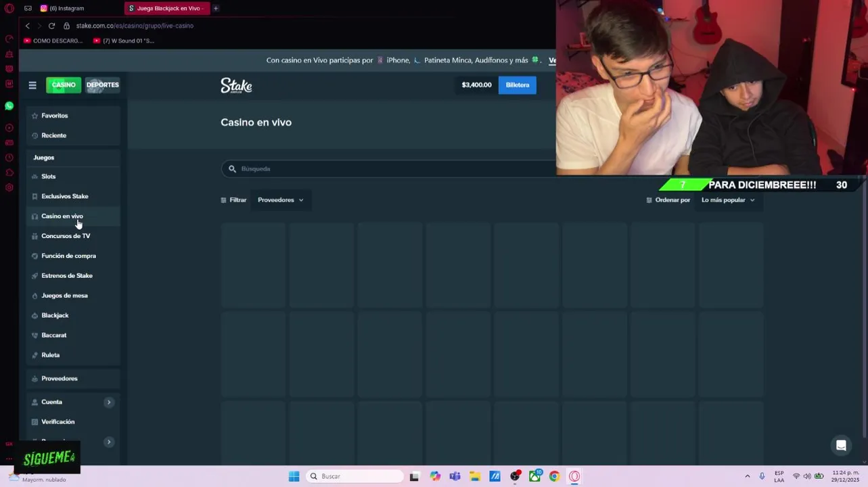Open the Stake hamburger menu
The image size is (868, 487).
click(x=32, y=85)
